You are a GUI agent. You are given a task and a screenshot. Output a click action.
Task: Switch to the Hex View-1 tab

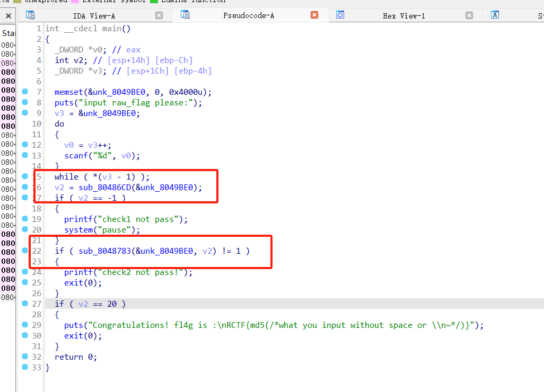[404, 15]
